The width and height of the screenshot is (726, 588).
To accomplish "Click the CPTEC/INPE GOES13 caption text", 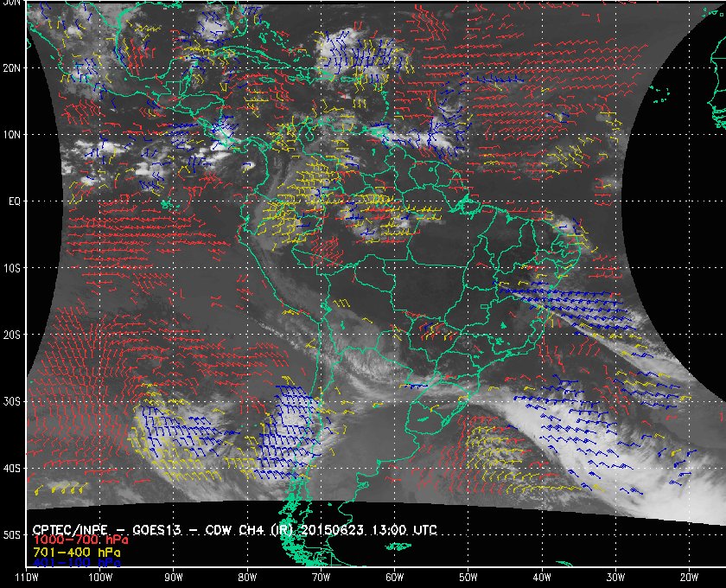I will tap(235, 530).
